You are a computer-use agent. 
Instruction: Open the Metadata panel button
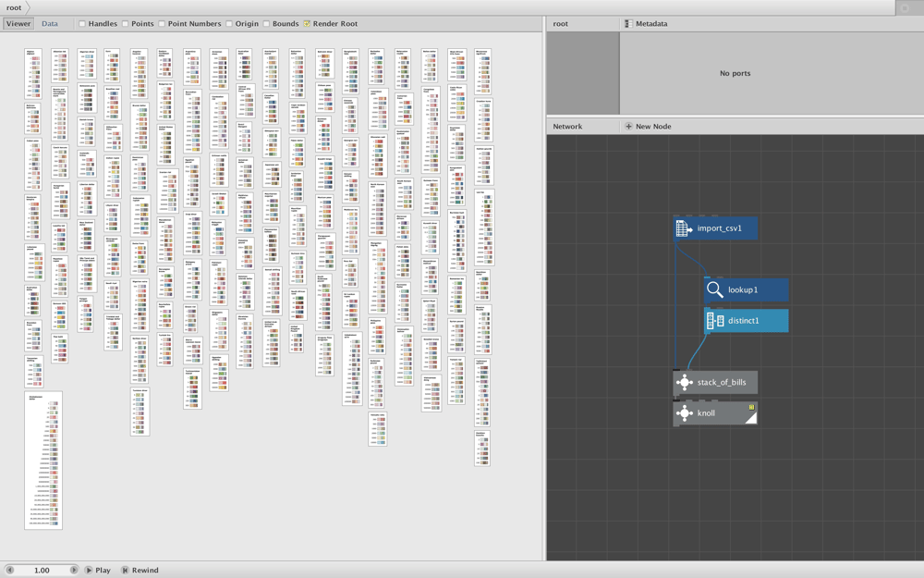point(646,24)
